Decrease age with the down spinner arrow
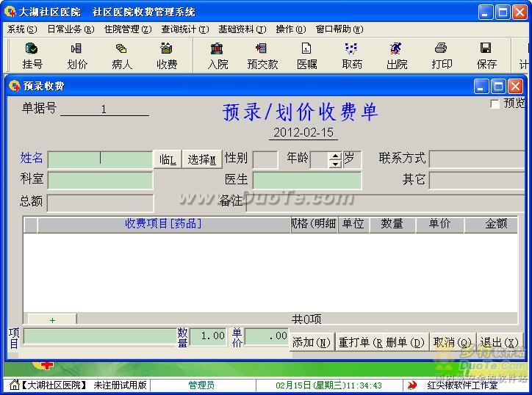Image resolution: width=532 pixels, height=395 pixels. point(335,164)
